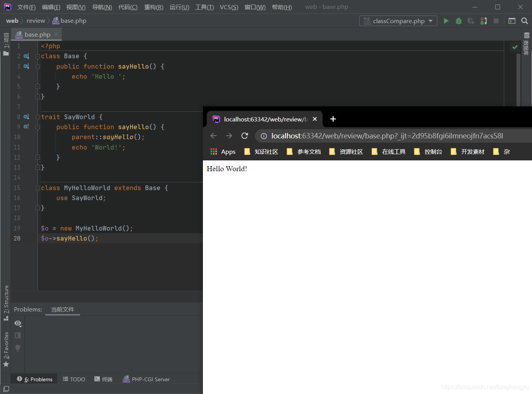Collapse the class MyHelloWorld fold marker

[x=38, y=188]
